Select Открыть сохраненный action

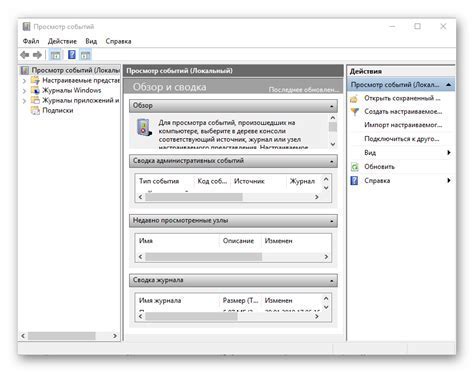402,98
